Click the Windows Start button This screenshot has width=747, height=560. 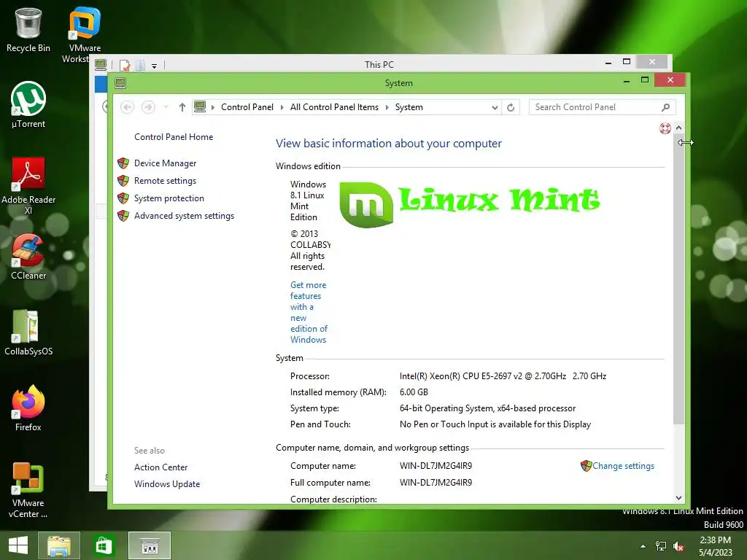[18, 545]
